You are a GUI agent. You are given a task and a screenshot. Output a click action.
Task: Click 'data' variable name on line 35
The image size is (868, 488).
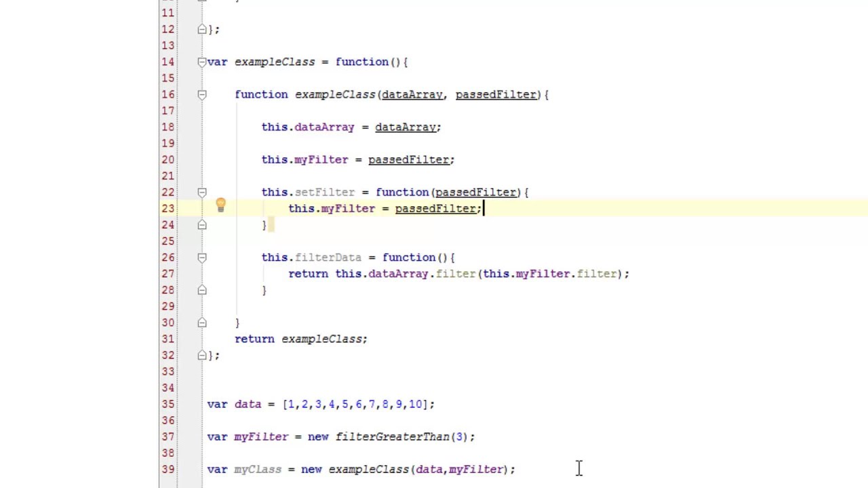pyautogui.click(x=248, y=404)
